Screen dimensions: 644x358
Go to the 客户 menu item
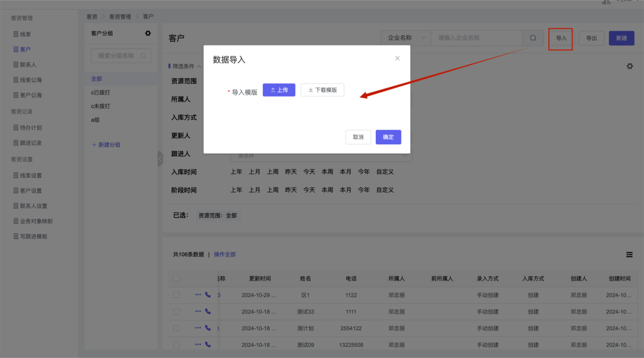26,49
